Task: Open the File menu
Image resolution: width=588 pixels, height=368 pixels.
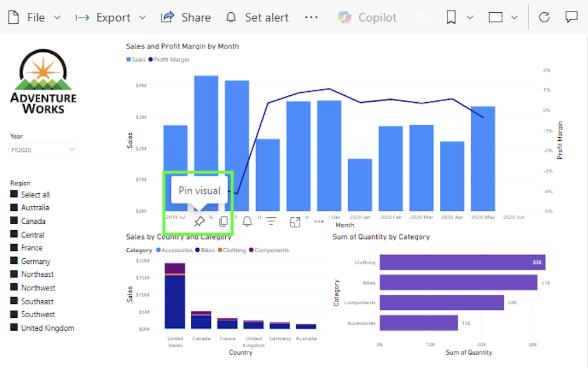Action: (34, 18)
